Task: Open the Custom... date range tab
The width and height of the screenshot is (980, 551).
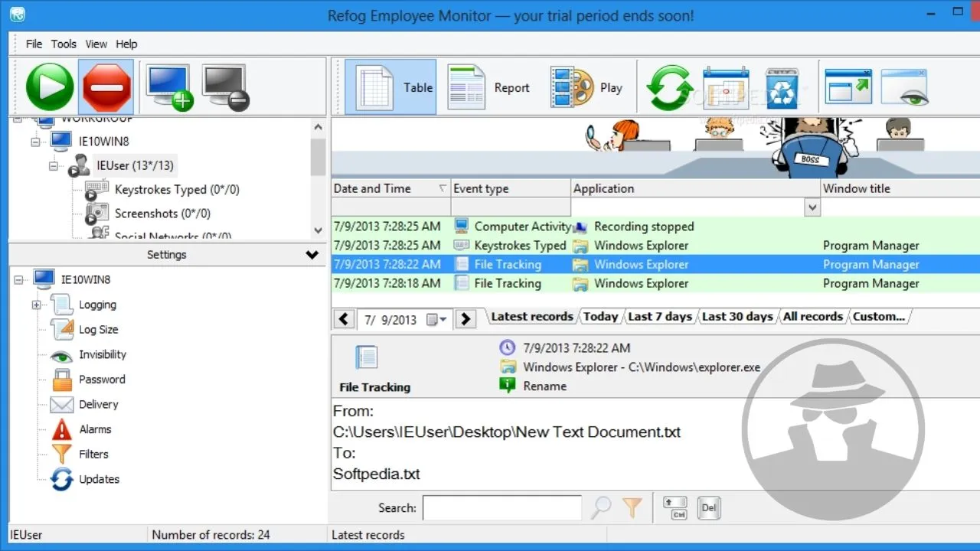Action: click(879, 316)
